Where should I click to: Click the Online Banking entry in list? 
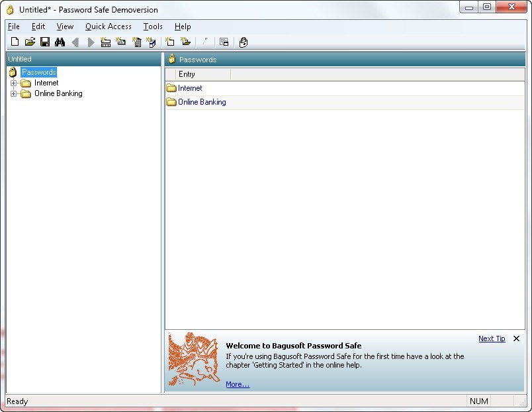[202, 102]
